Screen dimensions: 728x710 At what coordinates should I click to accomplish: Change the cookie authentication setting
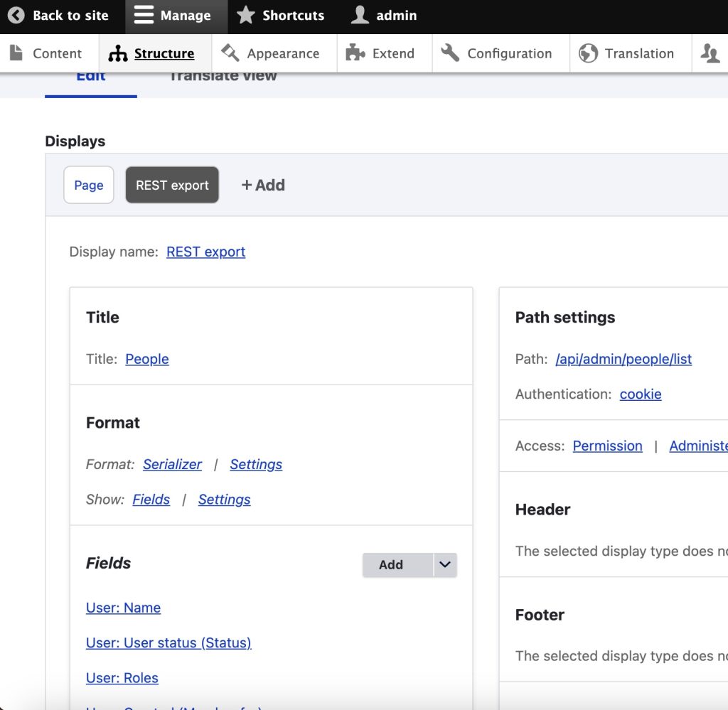641,394
